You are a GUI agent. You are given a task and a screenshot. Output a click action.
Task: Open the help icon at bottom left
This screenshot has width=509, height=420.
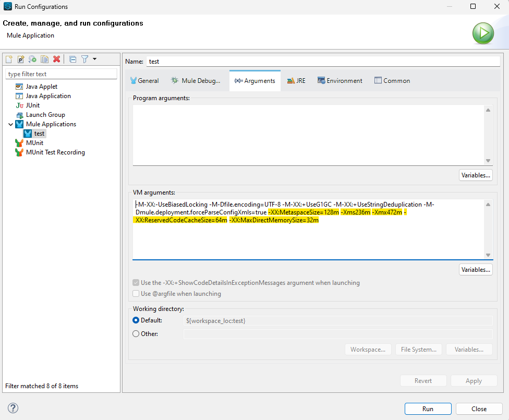click(x=11, y=408)
